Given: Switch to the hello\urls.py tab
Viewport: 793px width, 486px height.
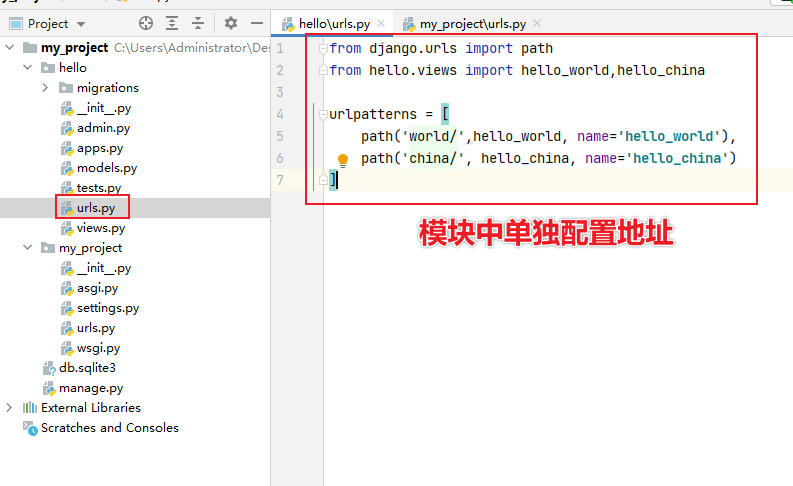Looking at the screenshot, I should [334, 24].
